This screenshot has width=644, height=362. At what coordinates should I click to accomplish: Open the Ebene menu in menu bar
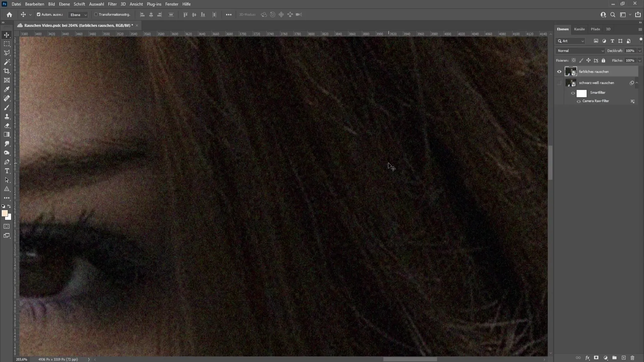(x=64, y=4)
